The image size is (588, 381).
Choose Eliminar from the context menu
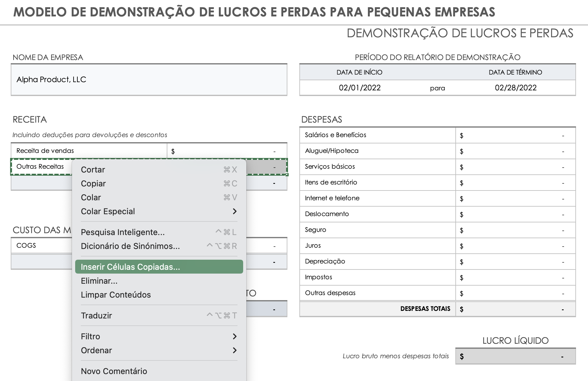pos(99,281)
